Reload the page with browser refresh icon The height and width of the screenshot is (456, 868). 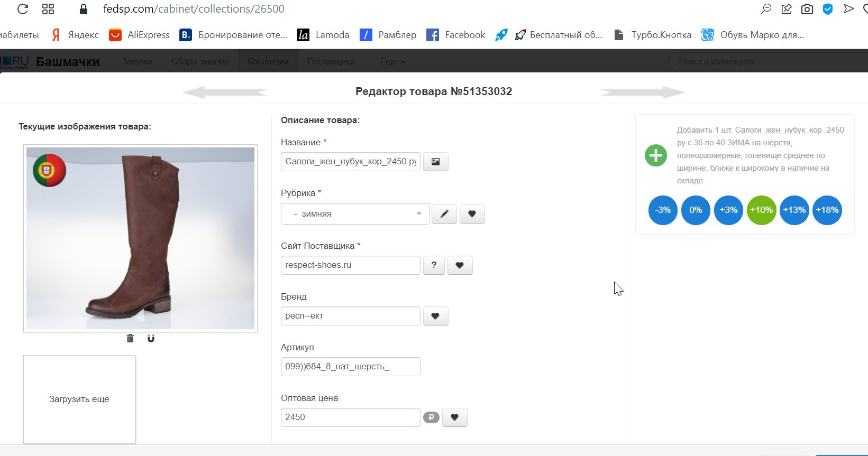point(23,9)
